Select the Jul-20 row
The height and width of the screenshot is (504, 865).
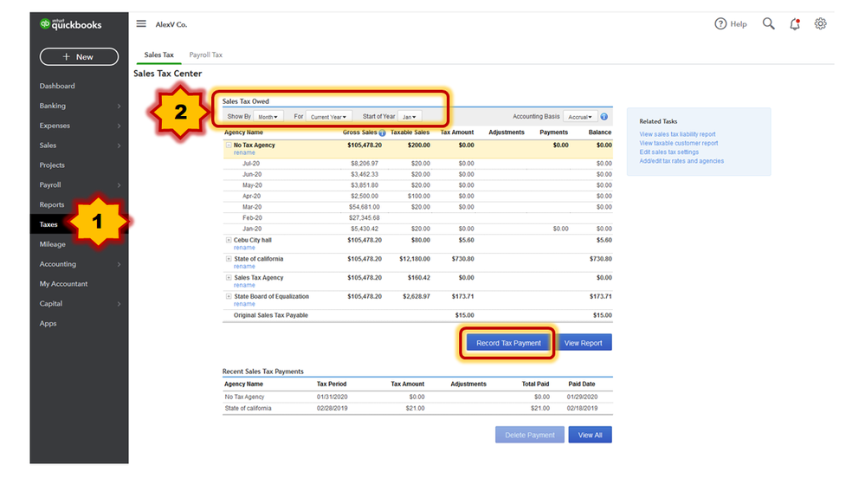pos(417,164)
